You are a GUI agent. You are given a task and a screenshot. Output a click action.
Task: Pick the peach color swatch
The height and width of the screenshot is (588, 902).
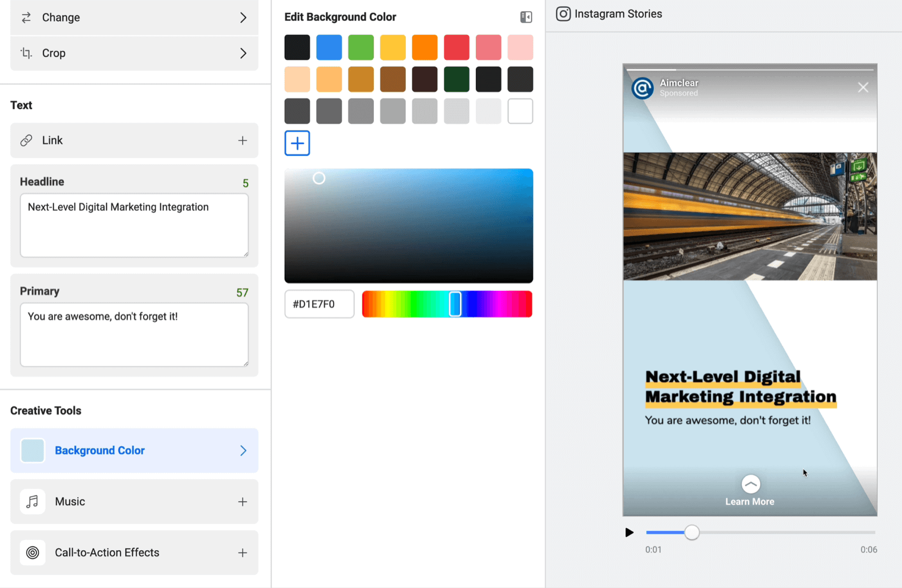pos(297,79)
